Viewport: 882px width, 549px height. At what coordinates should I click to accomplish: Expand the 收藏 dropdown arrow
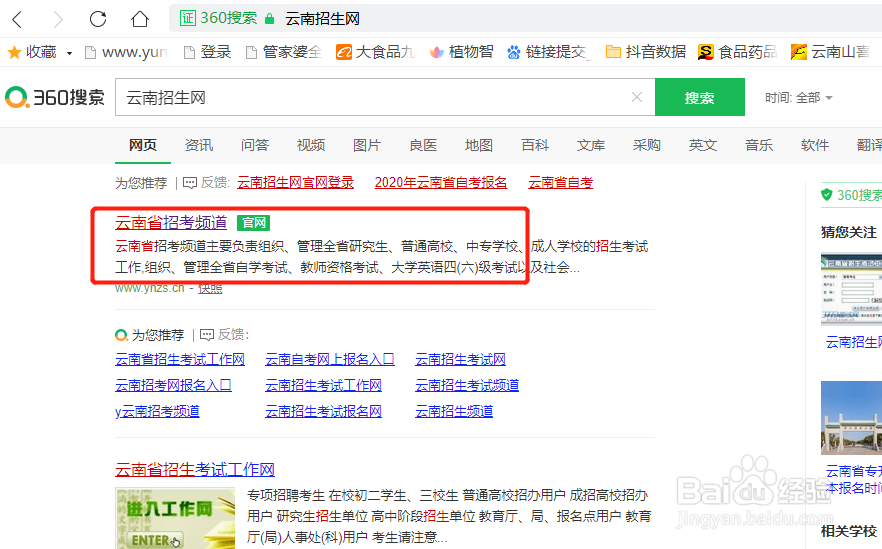(69, 53)
